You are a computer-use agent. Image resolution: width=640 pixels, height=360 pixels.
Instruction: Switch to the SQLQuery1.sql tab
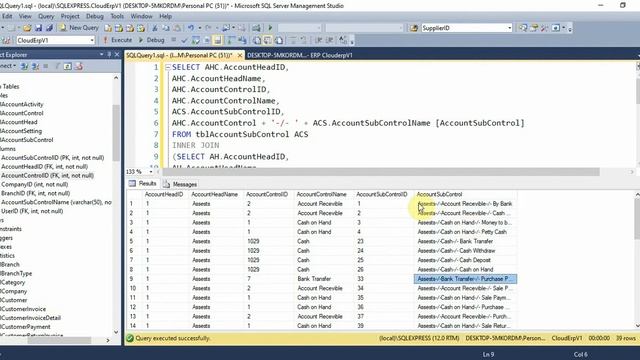179,55
